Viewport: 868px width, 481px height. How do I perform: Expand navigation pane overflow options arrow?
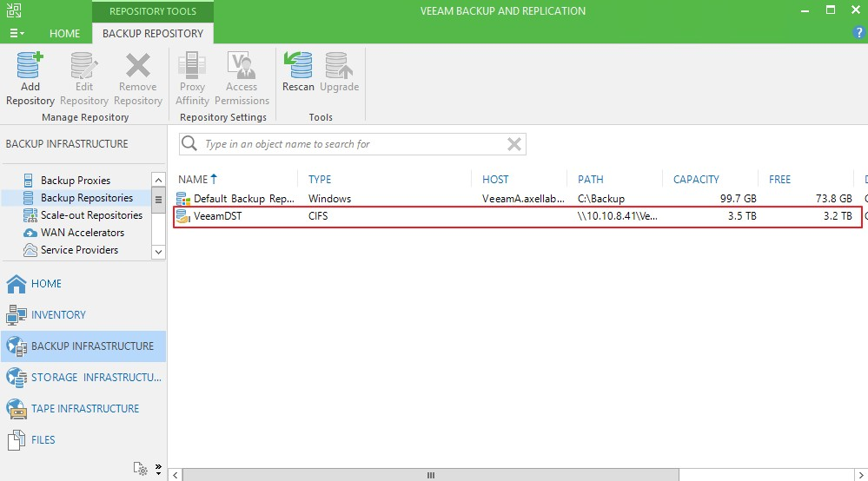tap(158, 468)
